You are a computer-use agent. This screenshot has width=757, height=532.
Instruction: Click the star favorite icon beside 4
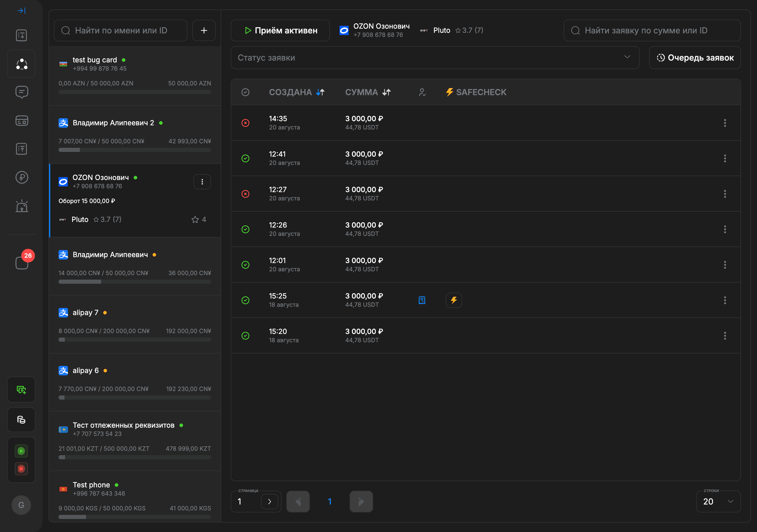[x=195, y=220]
